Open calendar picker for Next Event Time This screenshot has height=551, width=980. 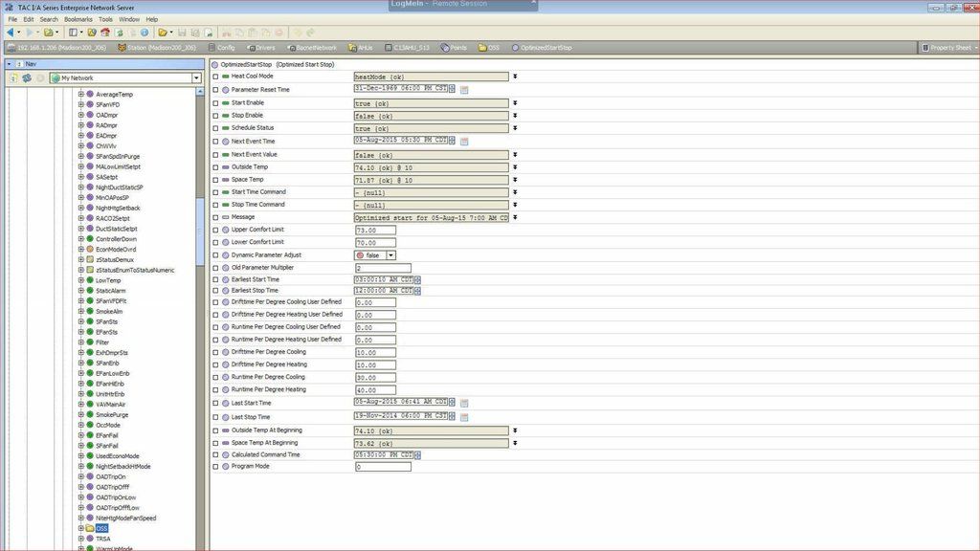coord(464,142)
